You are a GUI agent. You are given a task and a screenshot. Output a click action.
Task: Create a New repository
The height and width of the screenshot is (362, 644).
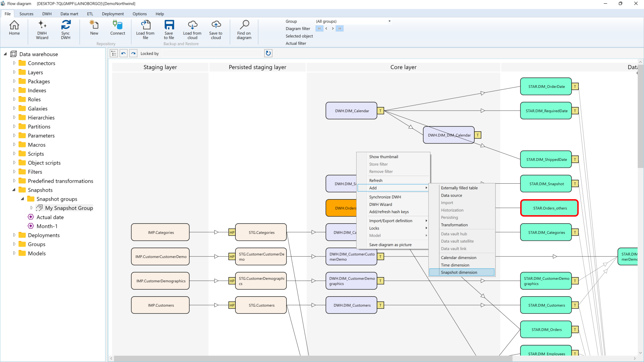click(94, 28)
